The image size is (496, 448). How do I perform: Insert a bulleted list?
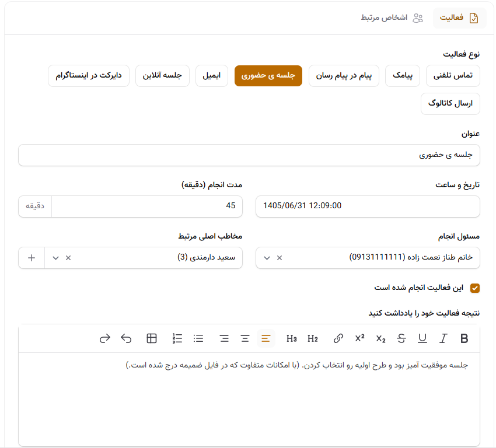coord(198,338)
